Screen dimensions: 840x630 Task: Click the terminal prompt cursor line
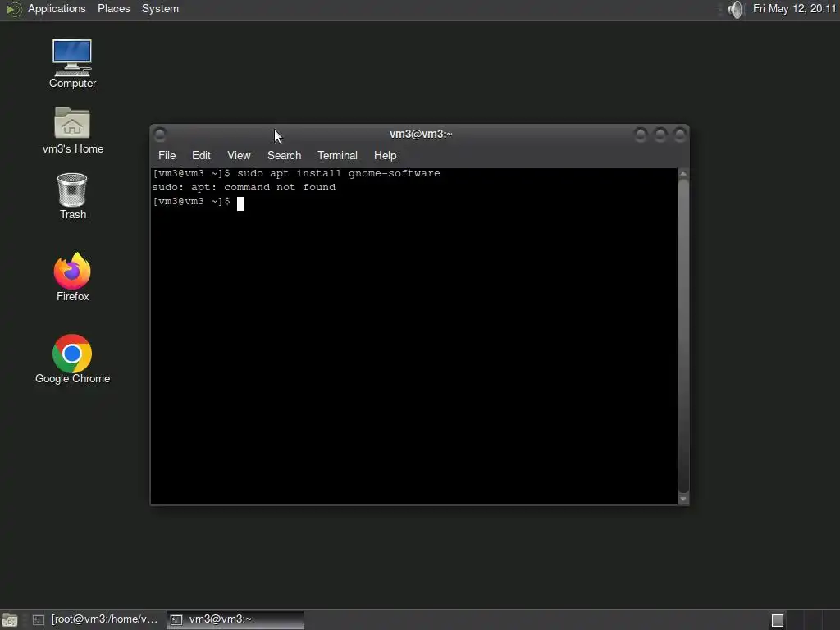click(x=199, y=202)
